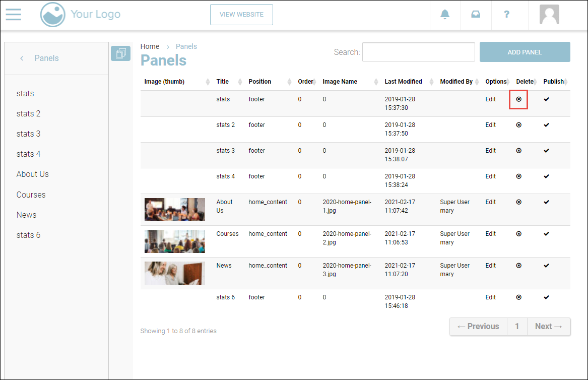This screenshot has height=380, width=588.
Task: Sort table by Title column
Action: pyautogui.click(x=223, y=82)
